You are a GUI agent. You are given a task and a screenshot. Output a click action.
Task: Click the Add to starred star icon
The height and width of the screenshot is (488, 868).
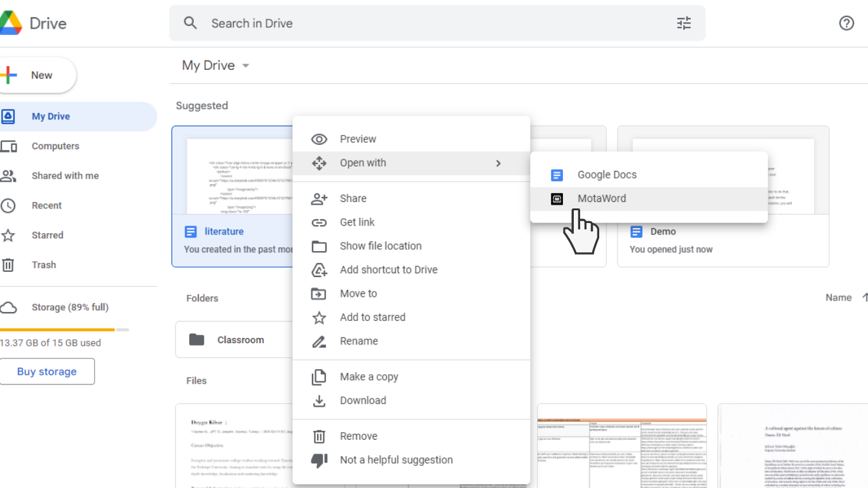319,318
